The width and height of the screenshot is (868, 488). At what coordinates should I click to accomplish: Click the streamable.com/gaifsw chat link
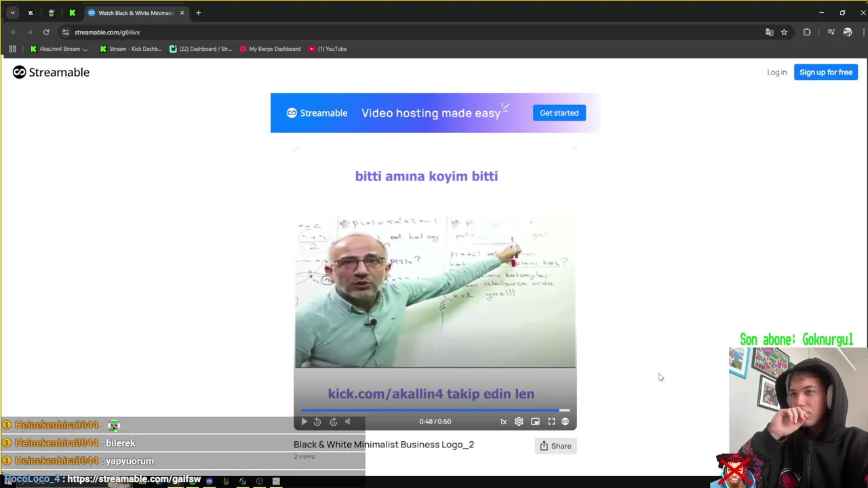134,479
